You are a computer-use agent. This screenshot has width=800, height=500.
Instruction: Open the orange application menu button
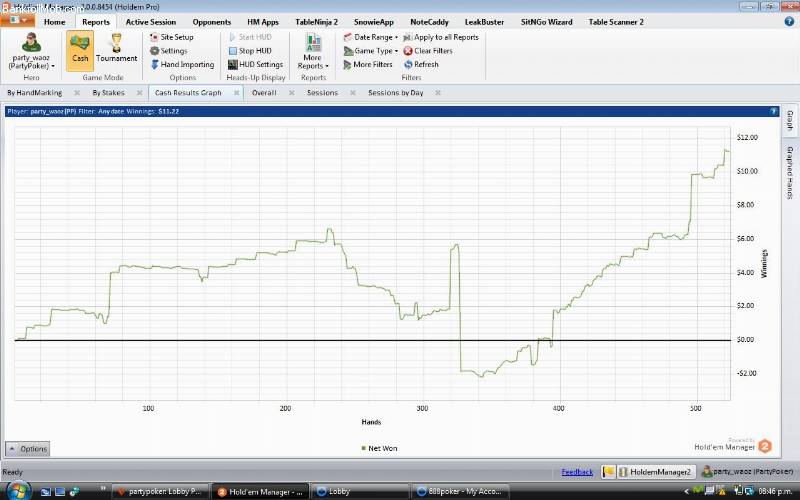17,21
